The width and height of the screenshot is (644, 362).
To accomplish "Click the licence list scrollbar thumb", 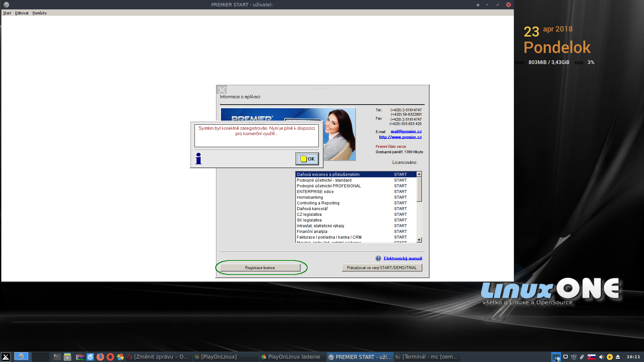I will 419,189.
